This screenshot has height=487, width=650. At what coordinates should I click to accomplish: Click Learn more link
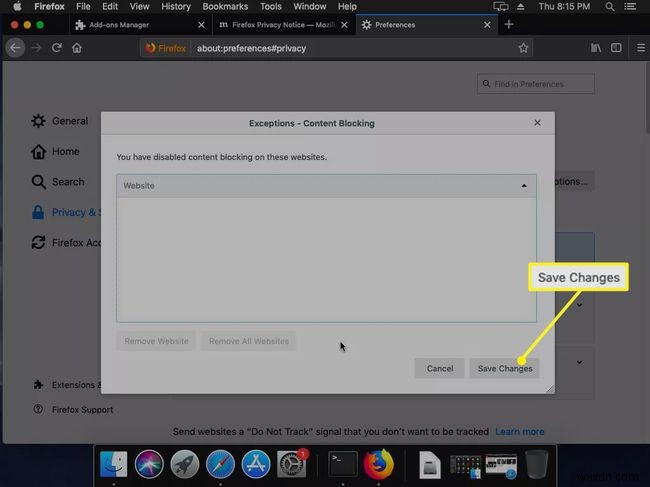[519, 431]
